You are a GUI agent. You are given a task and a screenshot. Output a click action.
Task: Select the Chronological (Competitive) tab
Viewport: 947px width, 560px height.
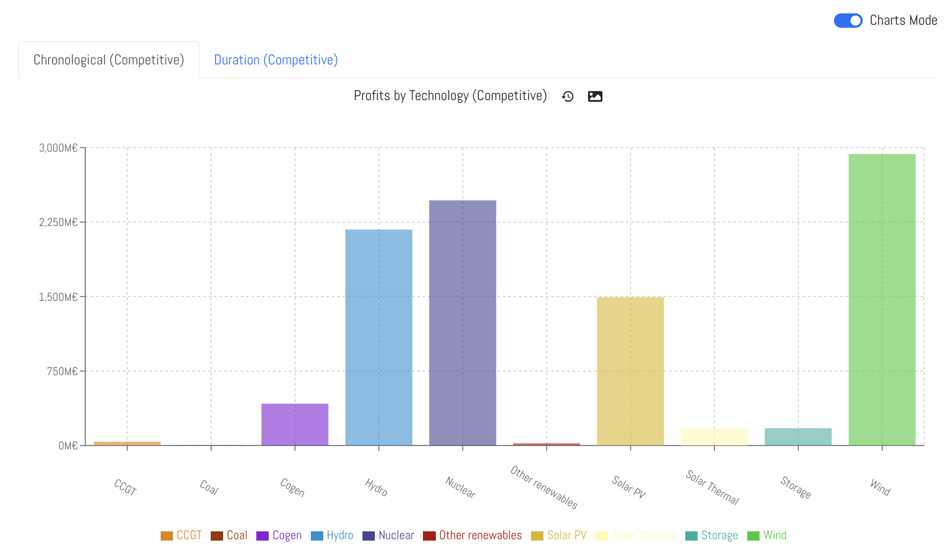pos(109,60)
